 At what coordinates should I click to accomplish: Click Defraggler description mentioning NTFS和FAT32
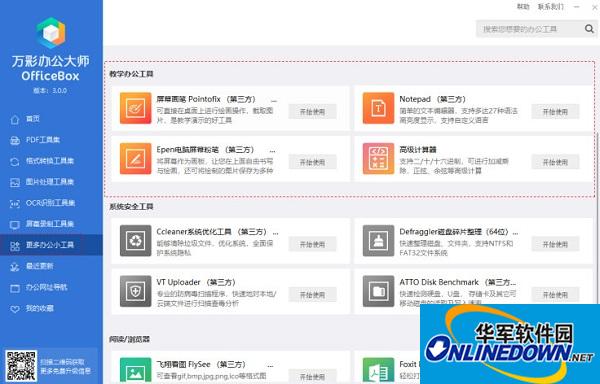pos(456,248)
